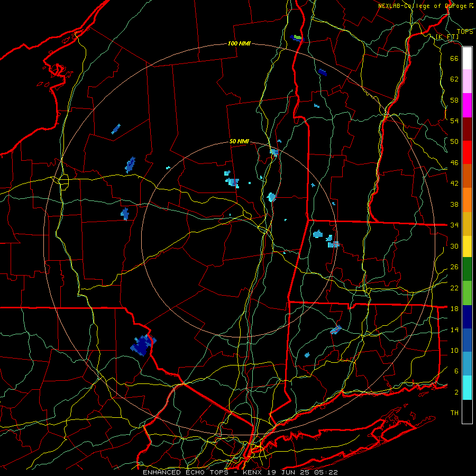This screenshot has height=476, width=476.
Task: Pick the magenta swatch in the legend
Action: coord(467,105)
